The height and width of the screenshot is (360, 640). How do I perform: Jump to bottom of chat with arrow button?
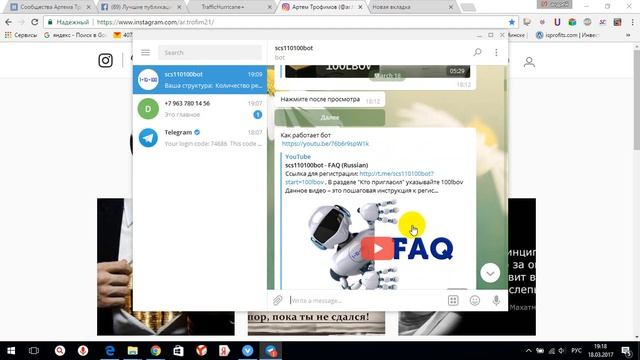[490, 273]
